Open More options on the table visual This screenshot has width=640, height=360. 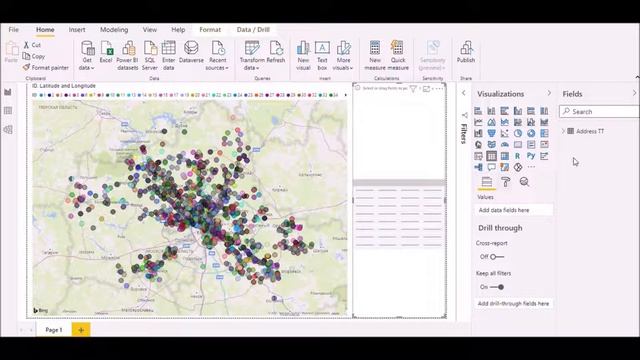coord(439,89)
